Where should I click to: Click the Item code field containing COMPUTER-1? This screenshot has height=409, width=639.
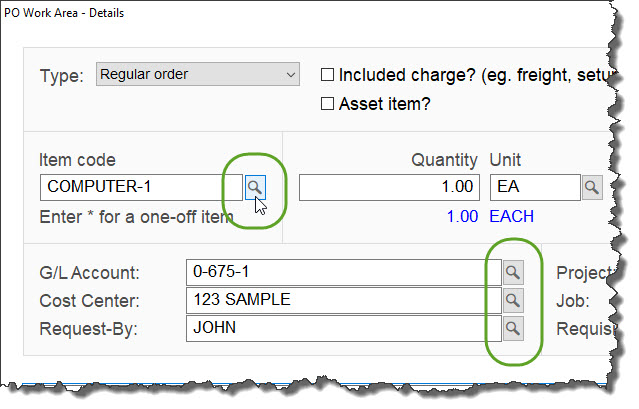point(140,187)
